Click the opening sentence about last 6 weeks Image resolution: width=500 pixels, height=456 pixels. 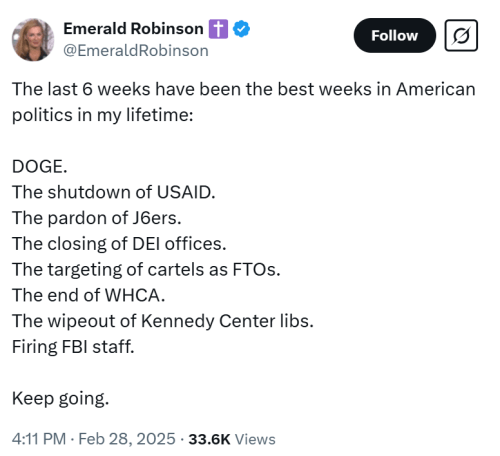(x=244, y=102)
